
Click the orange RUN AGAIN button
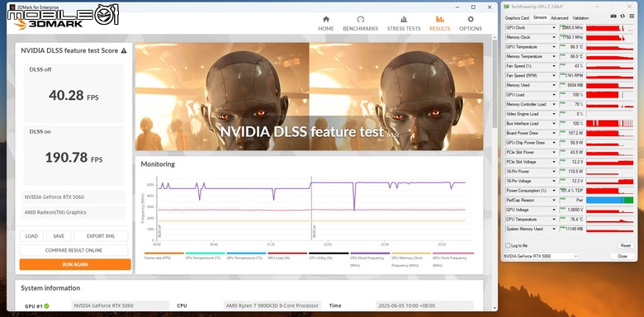tap(75, 264)
